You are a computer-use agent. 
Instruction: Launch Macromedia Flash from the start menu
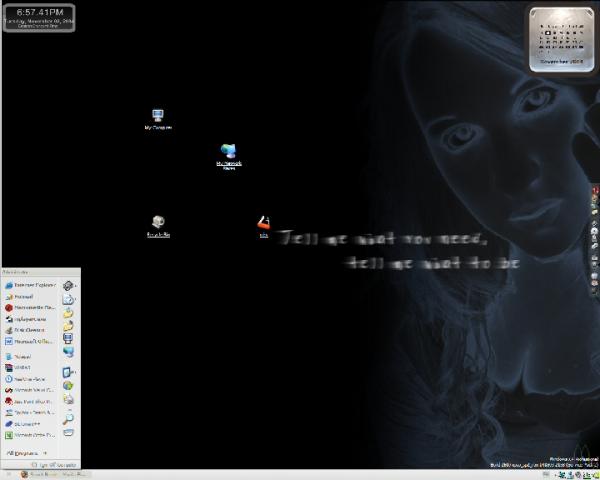[31, 307]
